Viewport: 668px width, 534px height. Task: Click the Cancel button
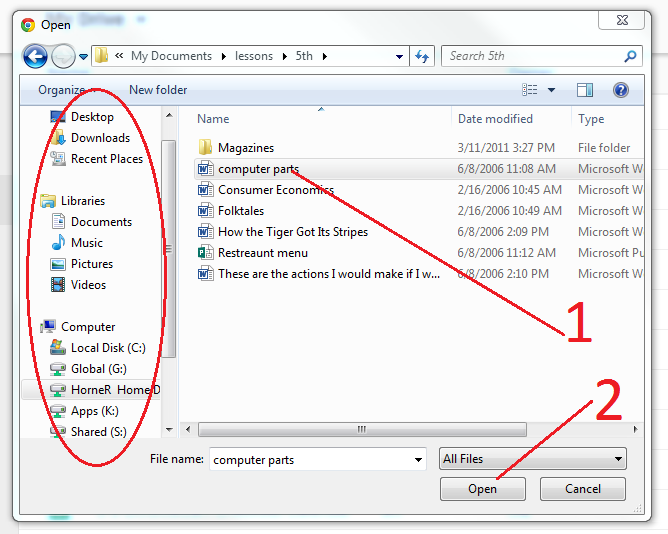[x=583, y=489]
